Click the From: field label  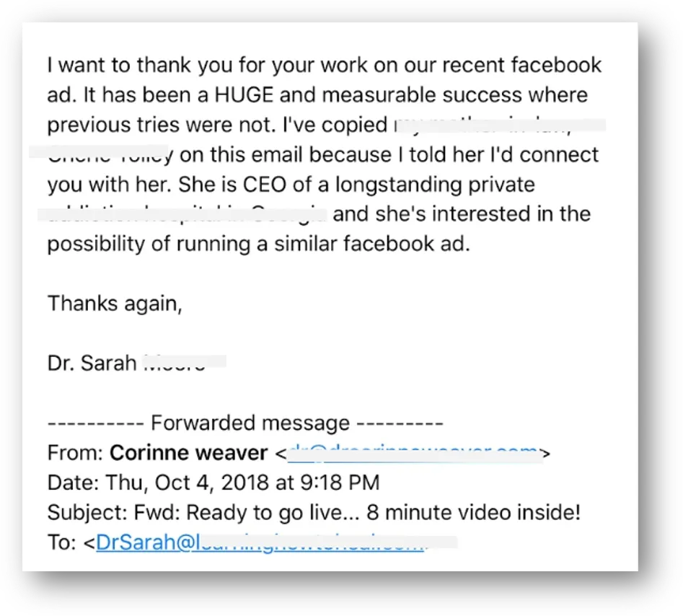[x=75, y=454]
